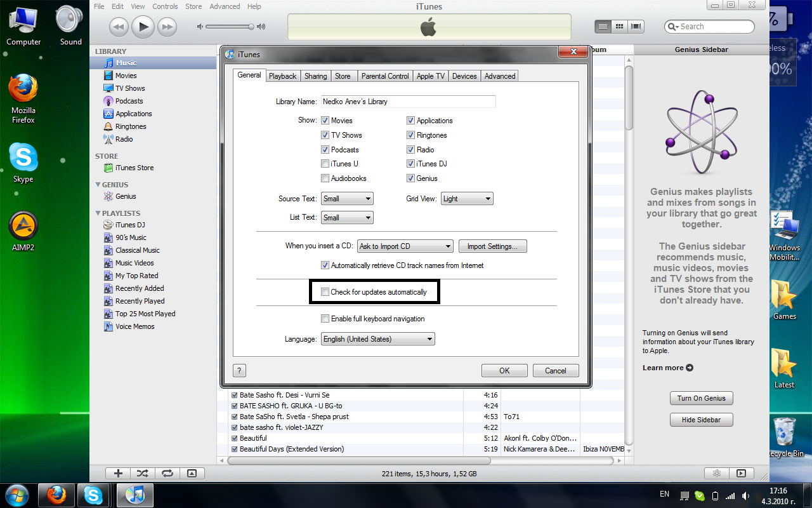The width and height of the screenshot is (812, 508).
Task: Uncheck the Movies show checkbox
Action: click(x=325, y=121)
